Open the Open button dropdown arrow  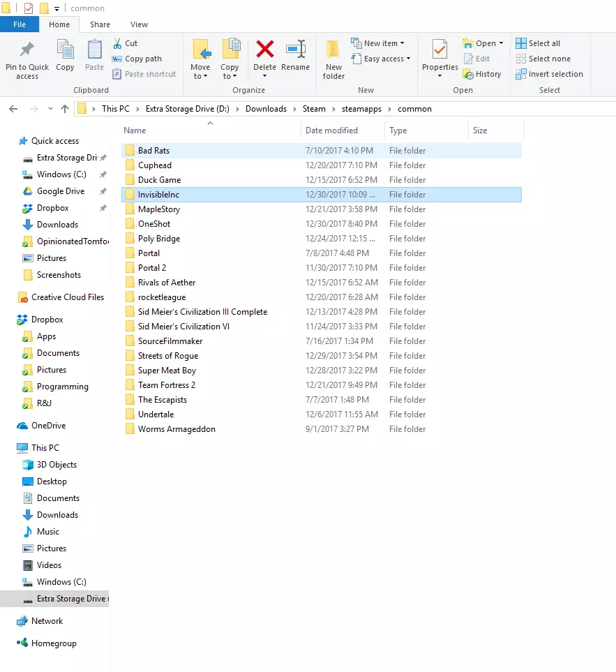(501, 43)
